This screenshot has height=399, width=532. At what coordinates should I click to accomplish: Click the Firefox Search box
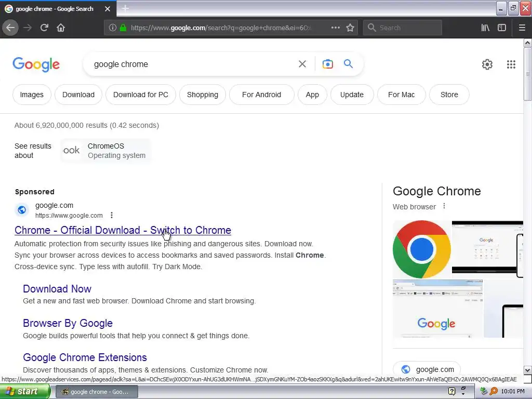pyautogui.click(x=403, y=28)
